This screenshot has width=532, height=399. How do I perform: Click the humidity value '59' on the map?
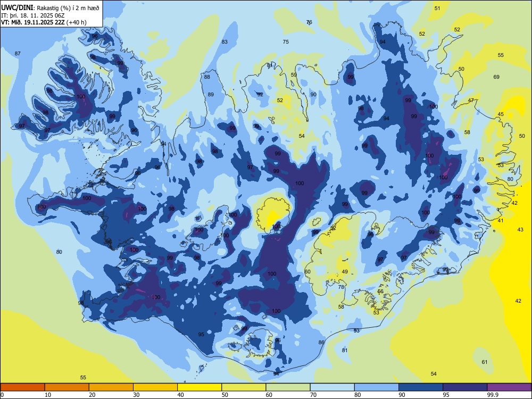294,74
